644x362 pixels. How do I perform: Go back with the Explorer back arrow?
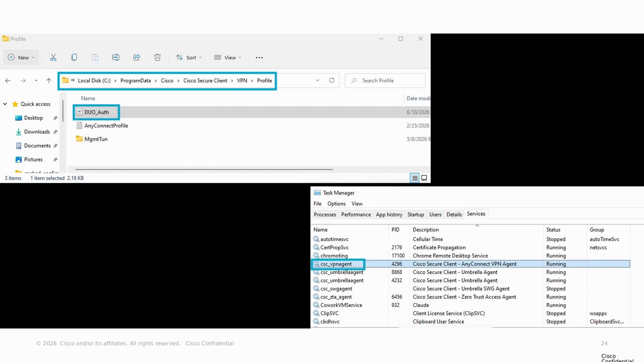[x=8, y=80]
